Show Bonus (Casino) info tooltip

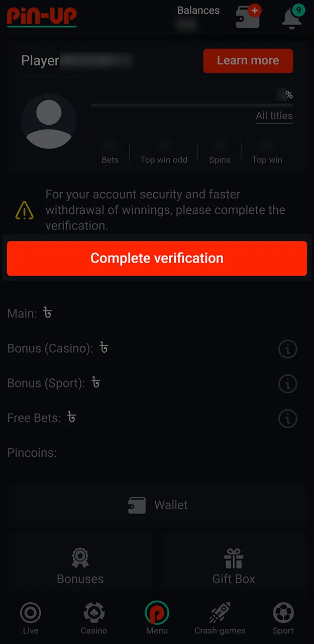coord(287,349)
